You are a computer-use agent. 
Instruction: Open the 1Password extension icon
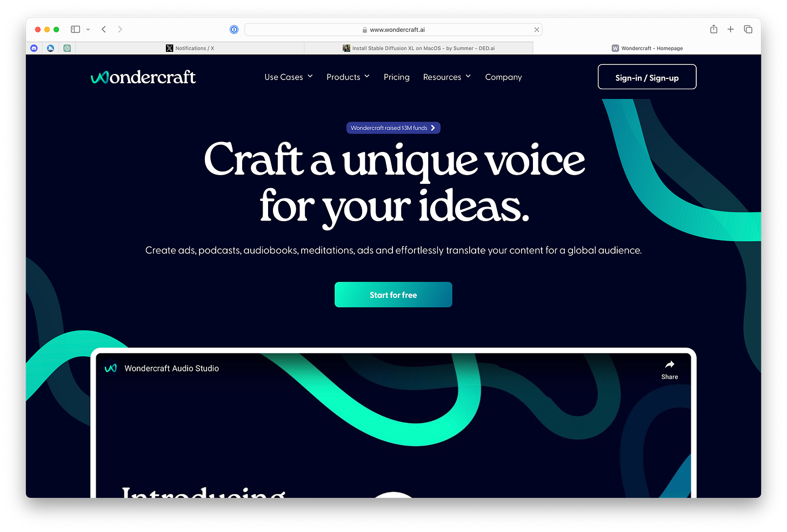tap(234, 29)
